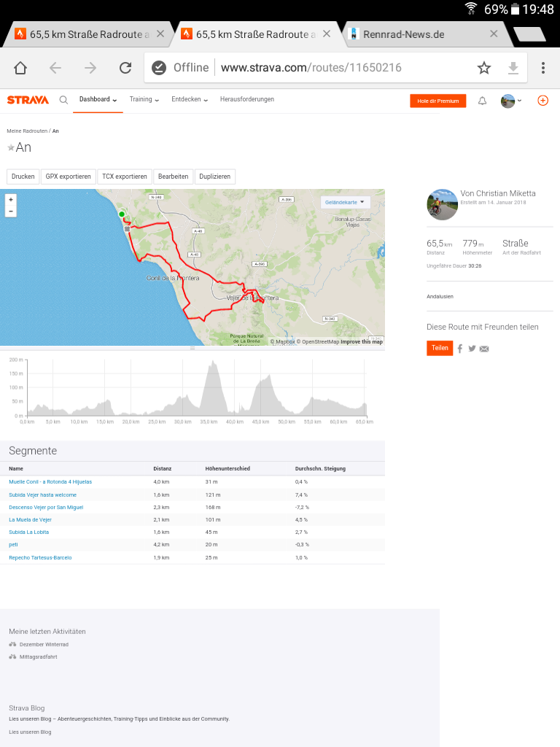Expand the Dashboard menu
Image resolution: width=560 pixels, height=747 pixels.
(x=98, y=100)
